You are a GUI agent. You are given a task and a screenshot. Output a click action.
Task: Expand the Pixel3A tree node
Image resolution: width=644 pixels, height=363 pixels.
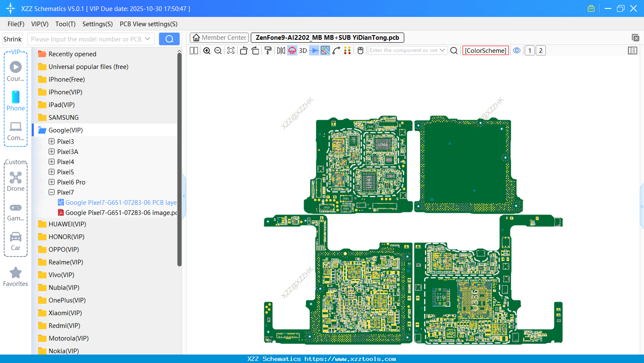point(52,151)
